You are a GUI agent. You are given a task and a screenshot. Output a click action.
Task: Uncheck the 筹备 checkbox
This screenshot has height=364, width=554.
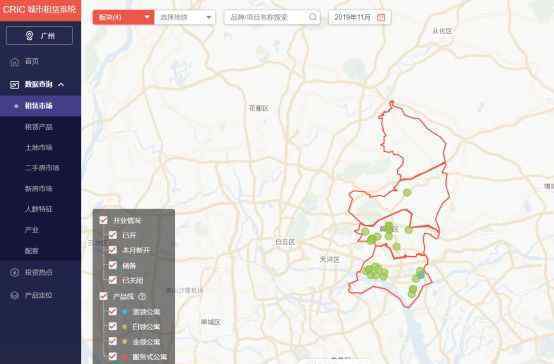[x=113, y=265]
